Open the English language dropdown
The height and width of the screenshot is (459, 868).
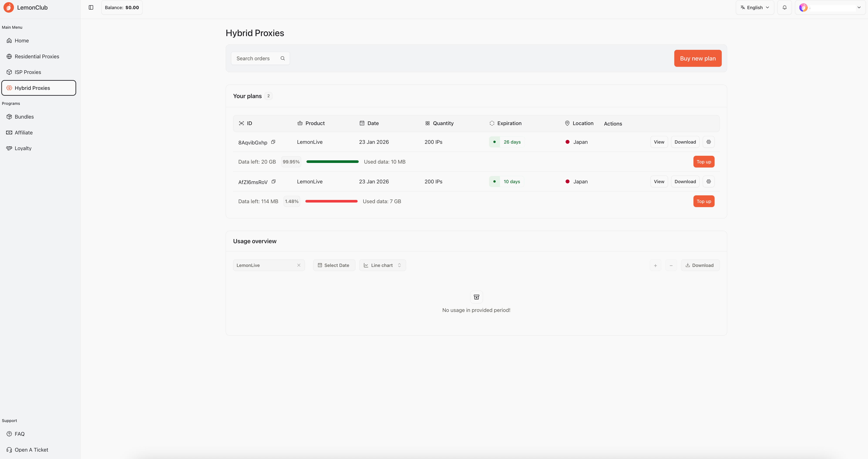click(755, 7)
